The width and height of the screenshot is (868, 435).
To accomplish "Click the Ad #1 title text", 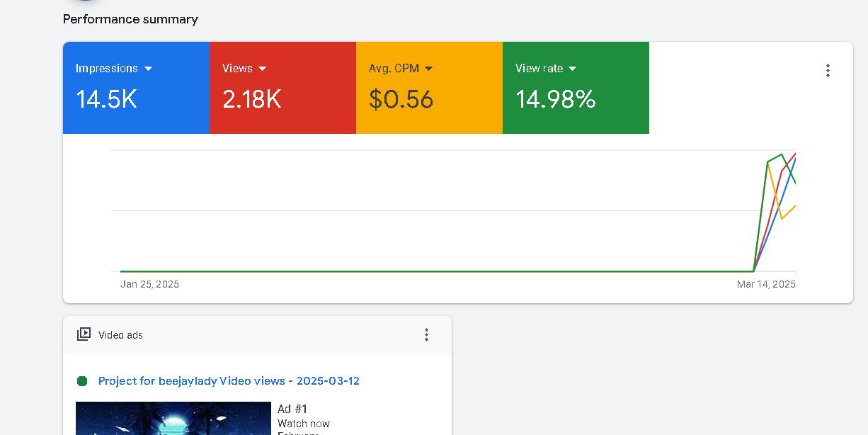I will 292,409.
